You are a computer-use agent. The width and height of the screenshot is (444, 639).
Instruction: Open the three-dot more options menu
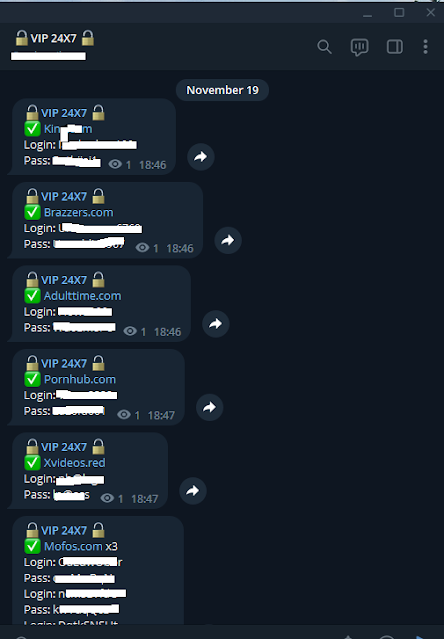(425, 47)
